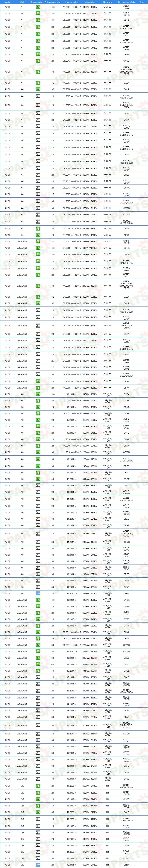
Task: Select engine code 'CCWB' cell
Action: (126, 208)
